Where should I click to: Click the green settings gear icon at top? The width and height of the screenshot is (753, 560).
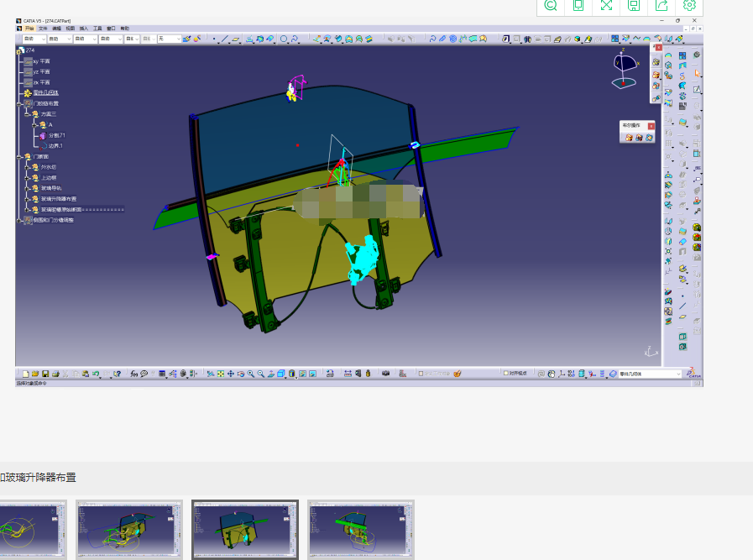(689, 5)
